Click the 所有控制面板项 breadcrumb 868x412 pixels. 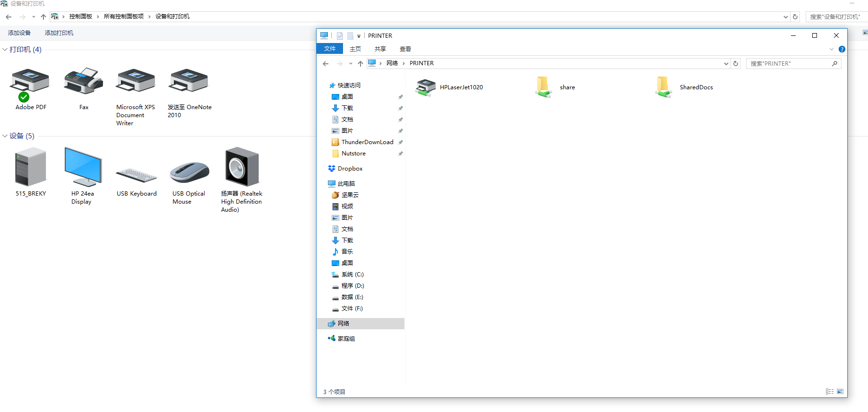click(x=124, y=17)
